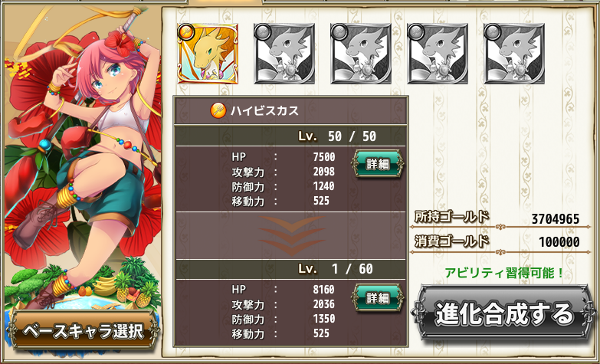The height and width of the screenshot is (364, 600).
Task: Open 詳細 for the Lv. 1/60 stats
Action: pyautogui.click(x=378, y=297)
